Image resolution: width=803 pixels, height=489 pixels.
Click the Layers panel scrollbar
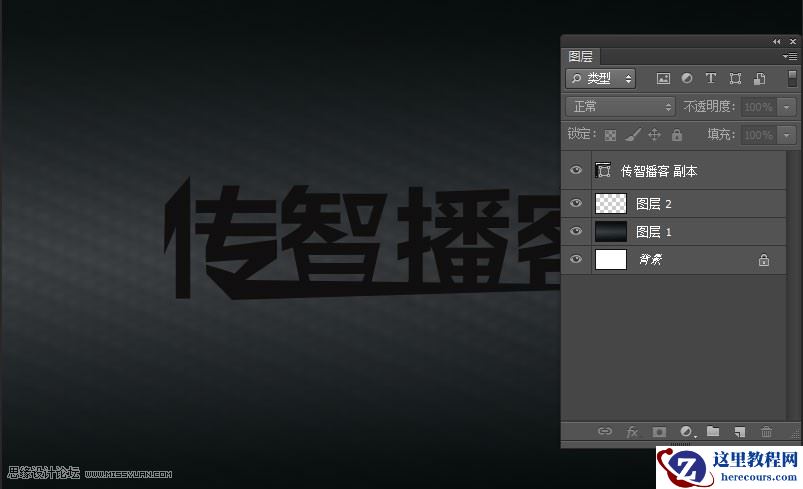(791, 285)
